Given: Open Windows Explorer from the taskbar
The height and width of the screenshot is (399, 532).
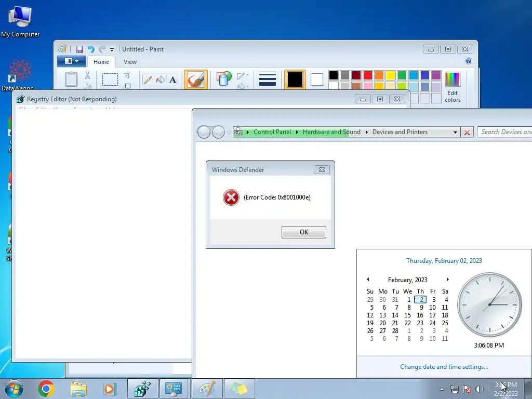Looking at the screenshot, I should tap(78, 389).
